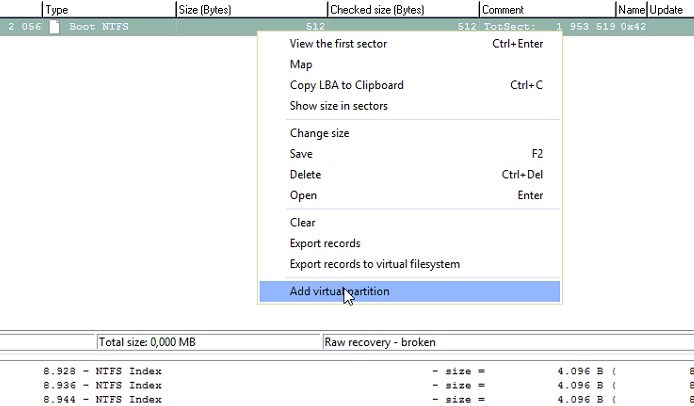This screenshot has height=406, width=694.
Task: Click the file icon beside Boot NTFS
Action: (55, 26)
